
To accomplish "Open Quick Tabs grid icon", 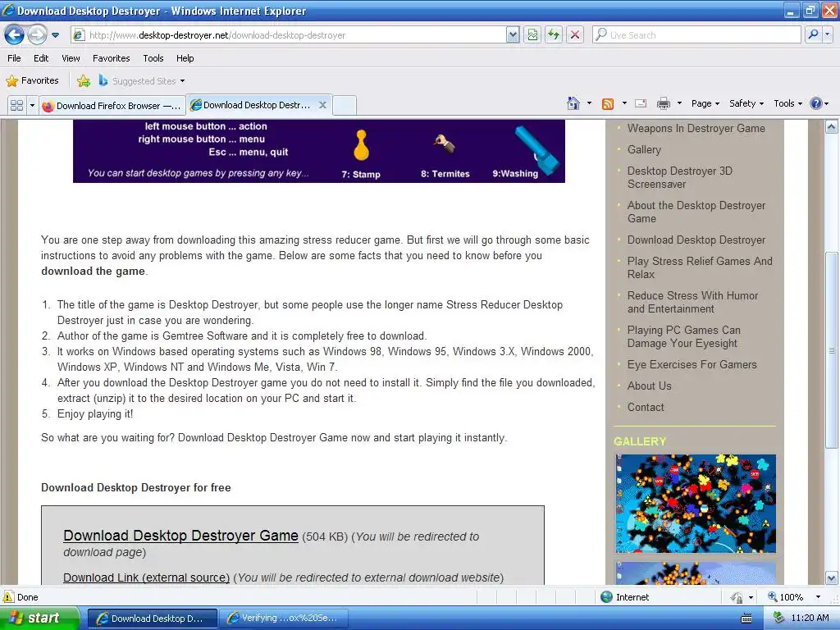I will pyautogui.click(x=17, y=106).
